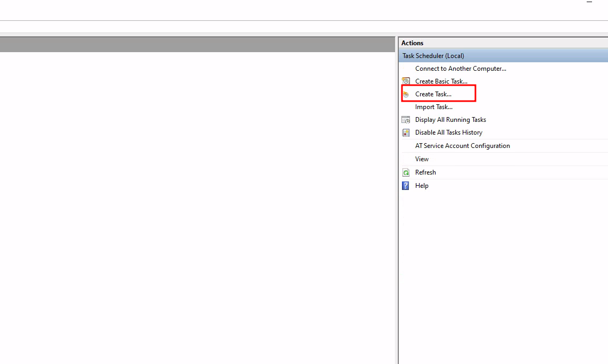
Task: Select the Create Basic Task... text link
Action: [441, 81]
